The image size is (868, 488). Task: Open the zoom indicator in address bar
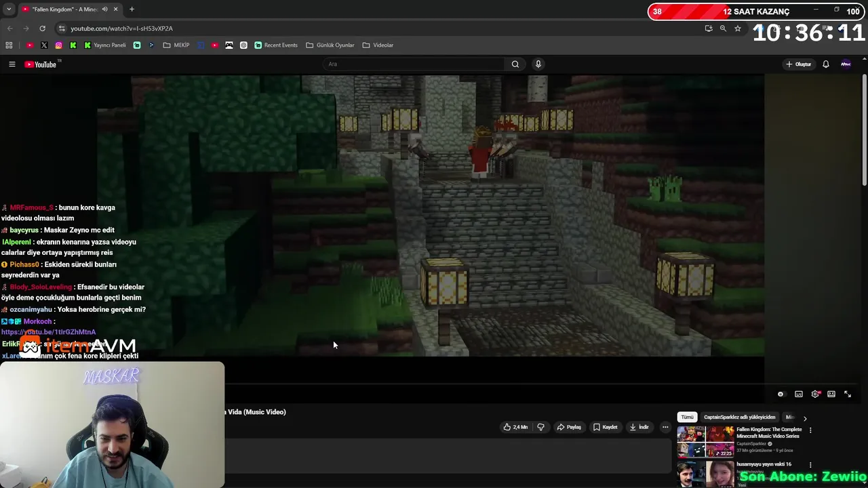coord(723,28)
